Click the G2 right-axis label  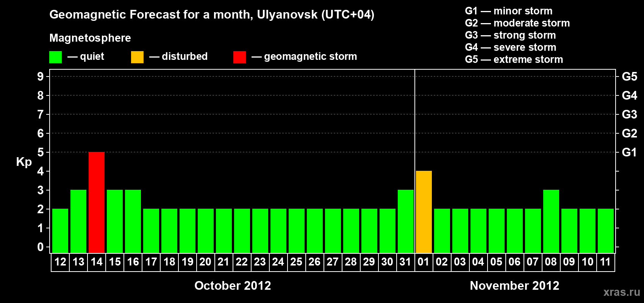629,133
